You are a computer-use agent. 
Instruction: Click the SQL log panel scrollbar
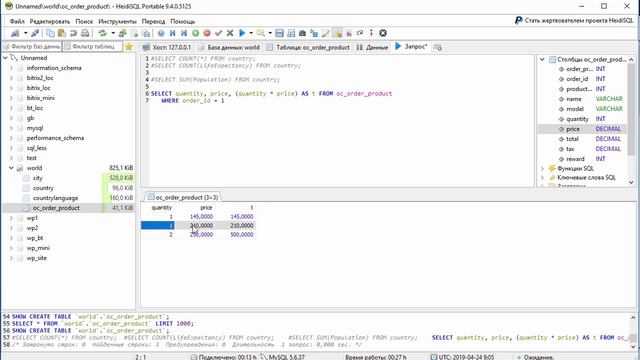click(633, 331)
